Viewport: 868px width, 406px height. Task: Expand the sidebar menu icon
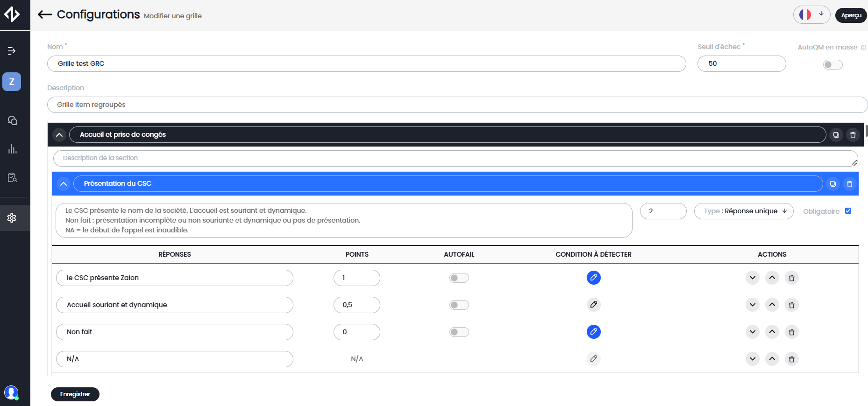tap(12, 51)
